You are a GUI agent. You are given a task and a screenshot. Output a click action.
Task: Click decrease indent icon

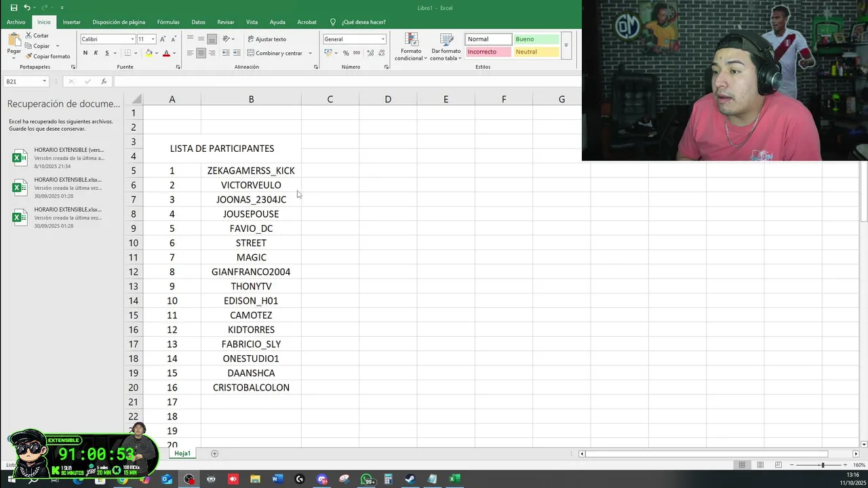[226, 53]
